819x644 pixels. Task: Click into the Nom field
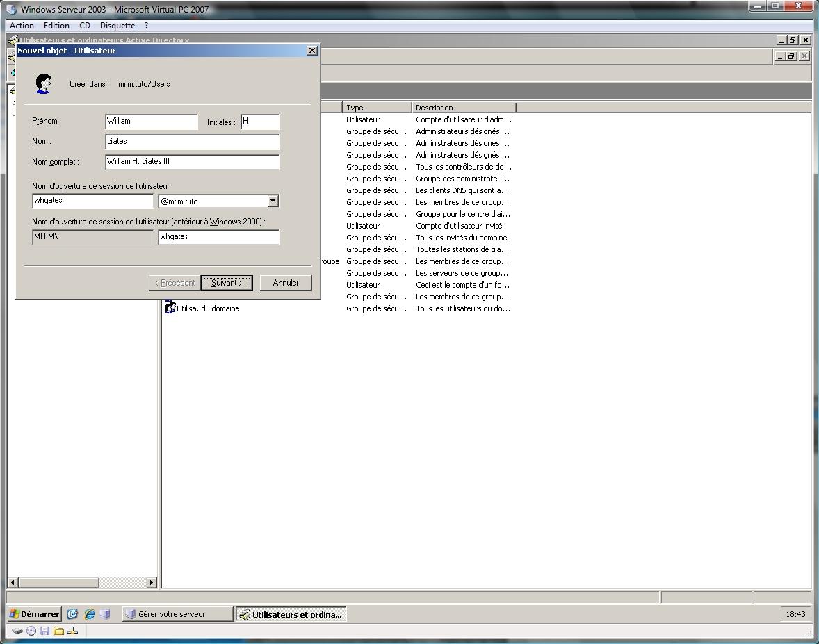192,142
